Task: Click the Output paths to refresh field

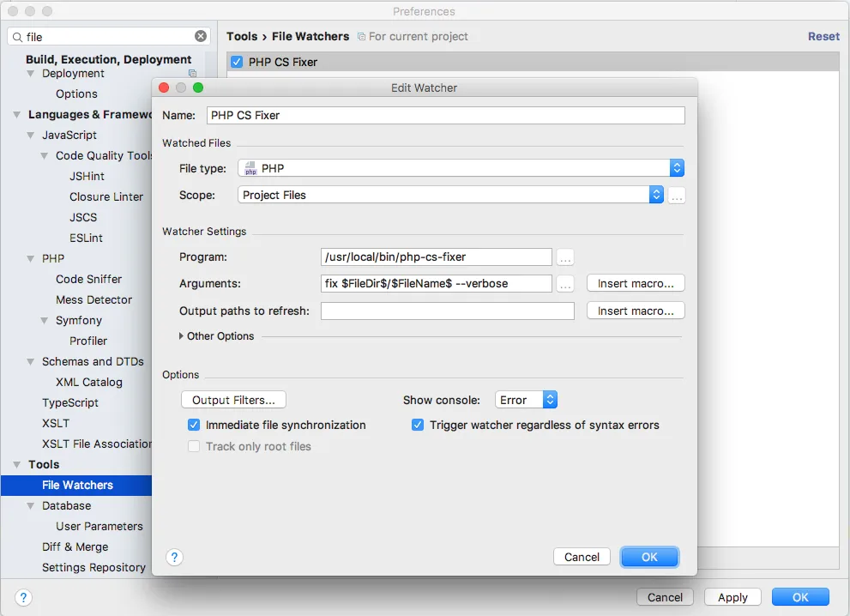Action: click(x=447, y=311)
